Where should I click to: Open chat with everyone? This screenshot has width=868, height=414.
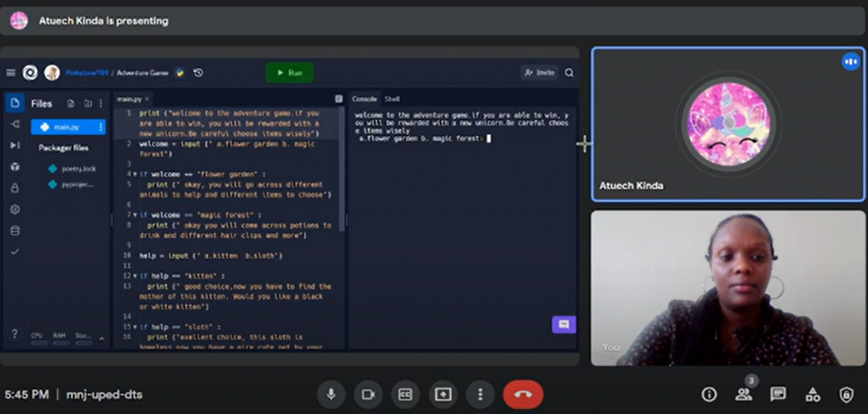click(x=778, y=394)
